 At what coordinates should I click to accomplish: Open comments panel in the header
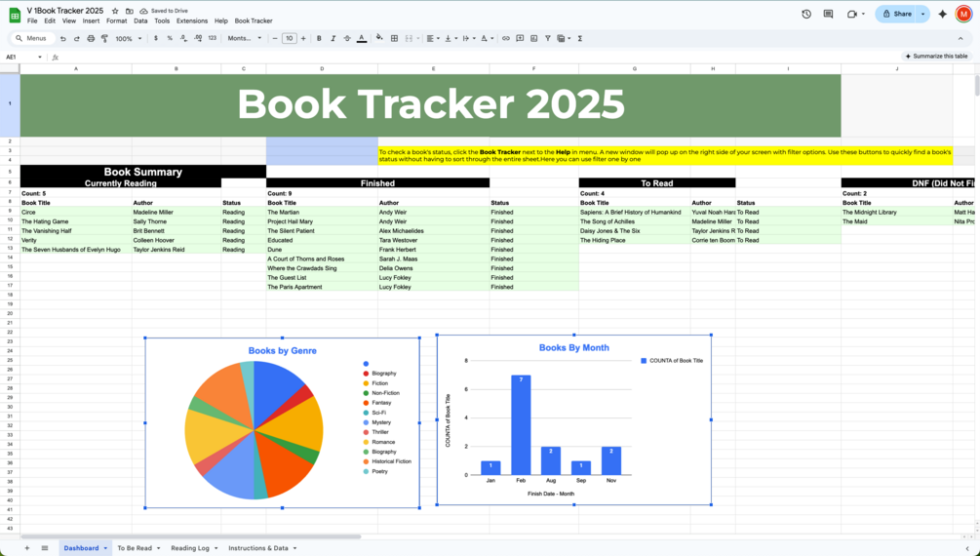pos(828,14)
